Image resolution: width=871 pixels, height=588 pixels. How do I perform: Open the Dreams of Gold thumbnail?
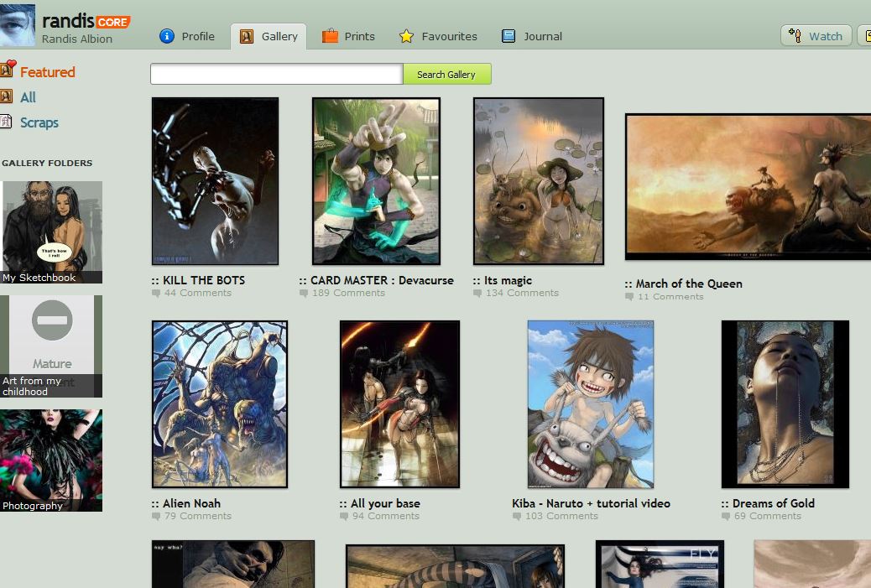point(785,404)
